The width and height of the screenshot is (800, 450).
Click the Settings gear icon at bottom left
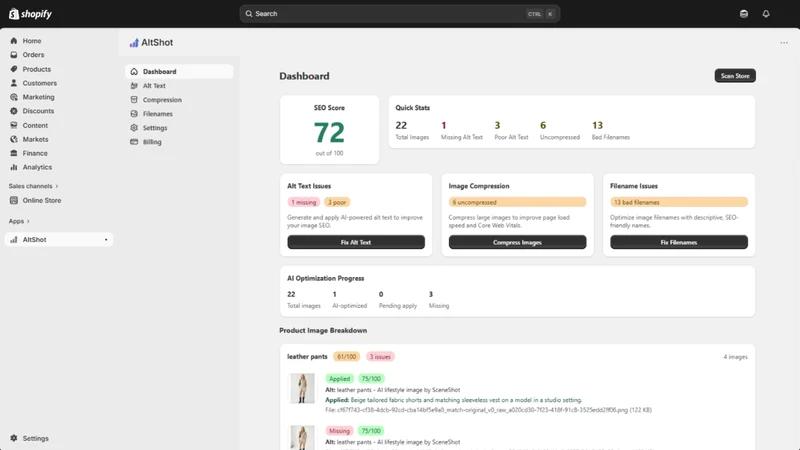14,438
